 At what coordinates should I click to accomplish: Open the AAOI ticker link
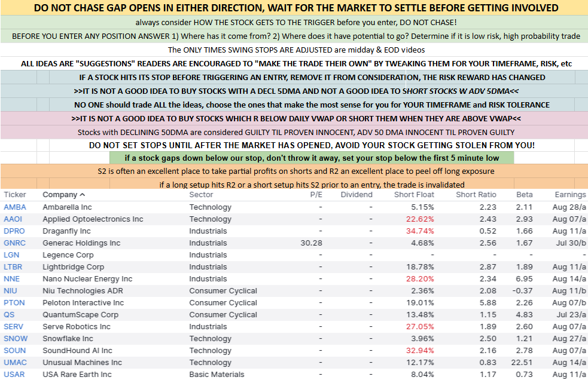click(x=13, y=219)
